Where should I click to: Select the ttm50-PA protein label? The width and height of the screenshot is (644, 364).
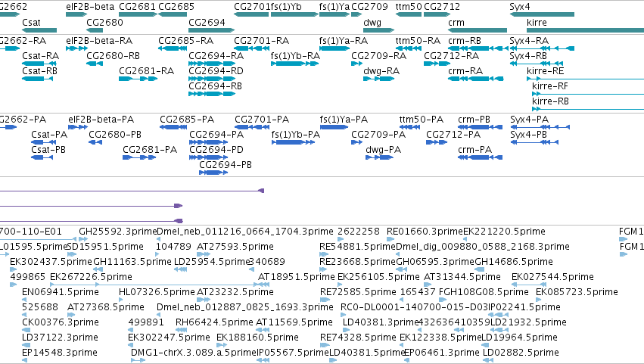[x=422, y=120]
